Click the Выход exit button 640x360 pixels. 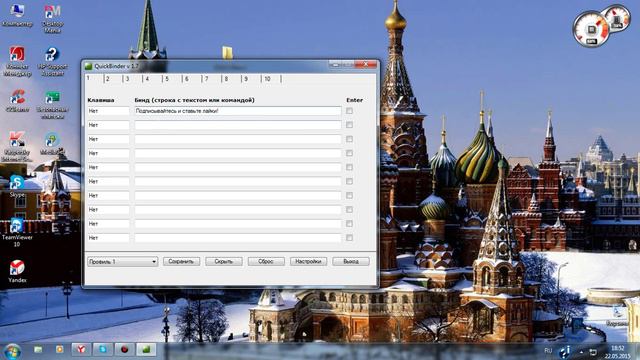click(x=351, y=261)
